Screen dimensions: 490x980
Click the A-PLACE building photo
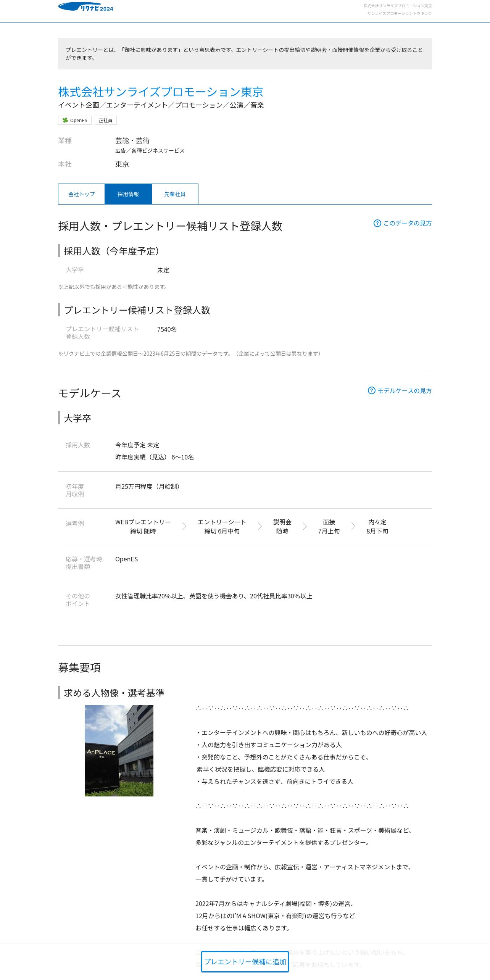119,750
